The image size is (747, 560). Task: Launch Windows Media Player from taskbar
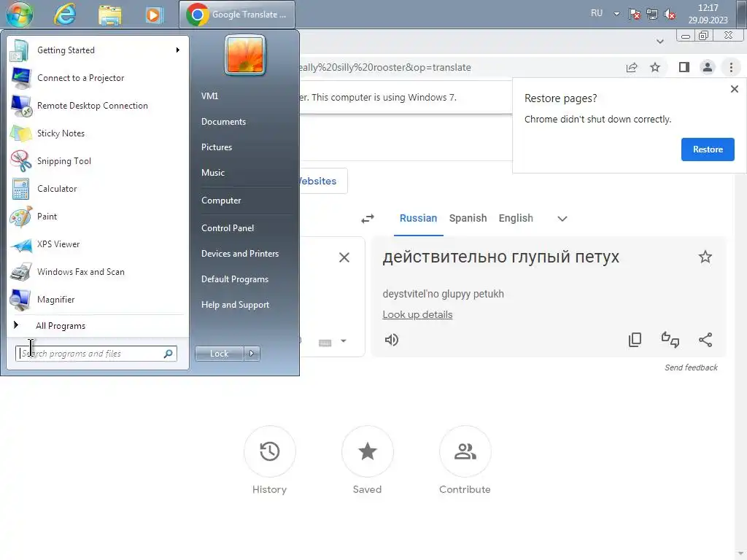coord(154,15)
